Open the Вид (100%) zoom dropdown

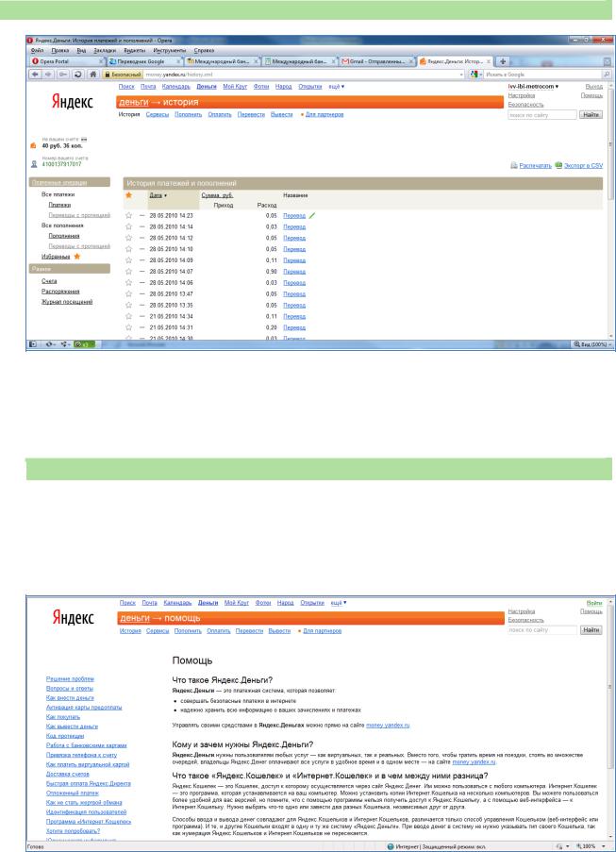pyautogui.click(x=592, y=344)
